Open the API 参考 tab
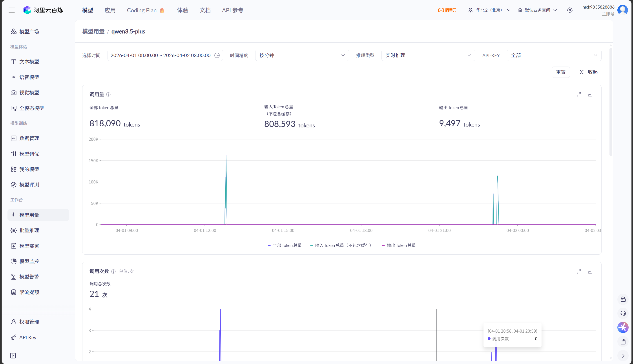 [233, 10]
